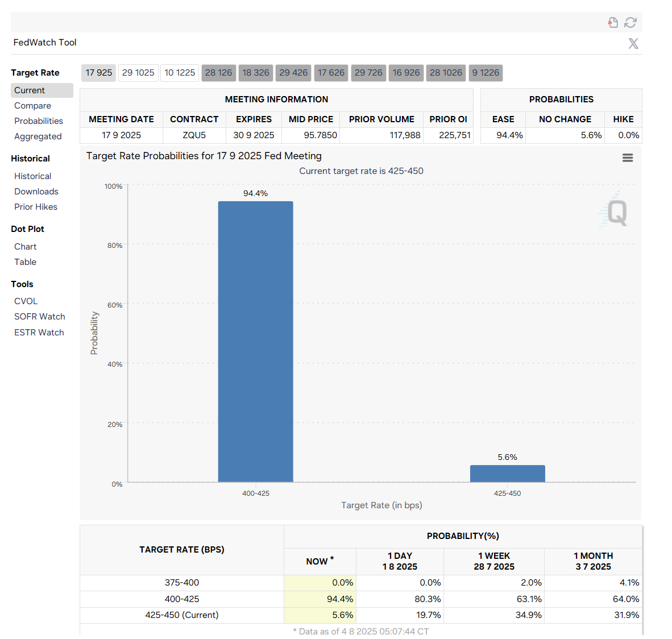
Task: Go to Probabilities in the sidebar
Action: point(39,121)
